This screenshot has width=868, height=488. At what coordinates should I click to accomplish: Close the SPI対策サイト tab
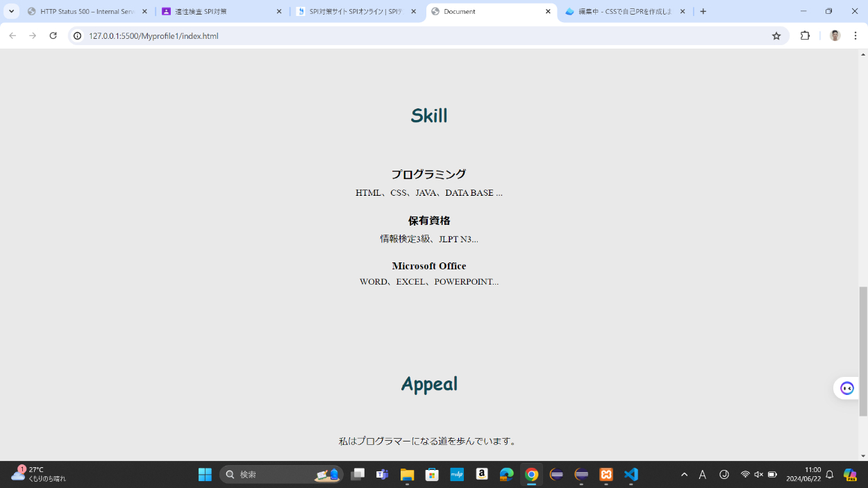414,11
